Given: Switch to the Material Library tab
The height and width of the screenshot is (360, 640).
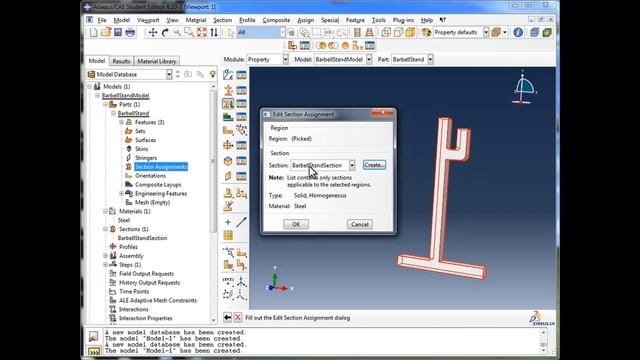Looking at the screenshot, I should click(x=157, y=61).
